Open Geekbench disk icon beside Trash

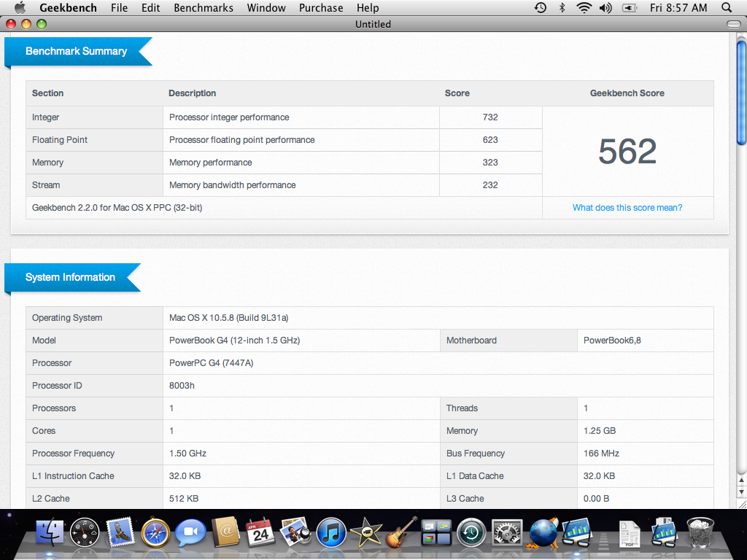[664, 532]
